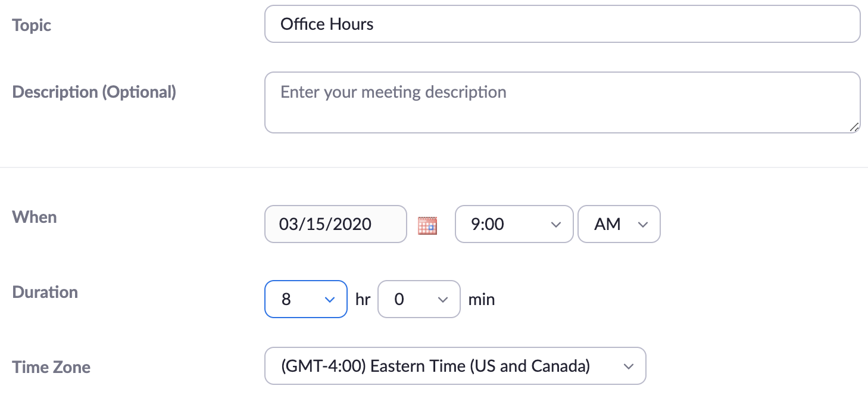
Task: Click the chevron on the Time Zone selector
Action: 629,366
